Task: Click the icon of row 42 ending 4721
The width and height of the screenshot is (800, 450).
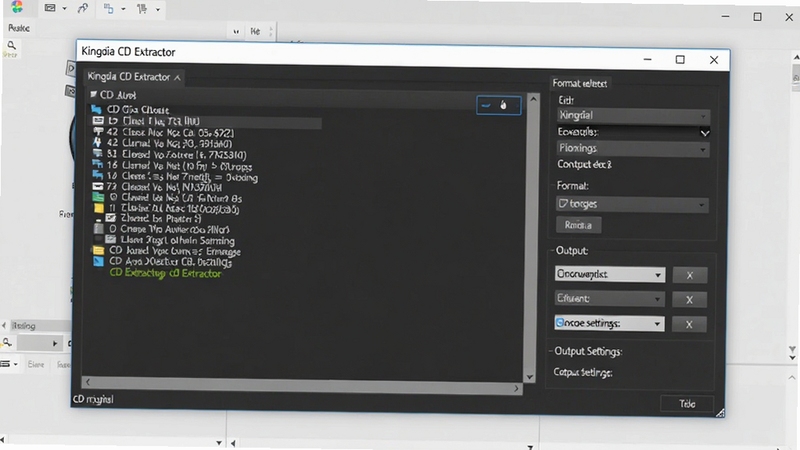Action: pos(98,132)
